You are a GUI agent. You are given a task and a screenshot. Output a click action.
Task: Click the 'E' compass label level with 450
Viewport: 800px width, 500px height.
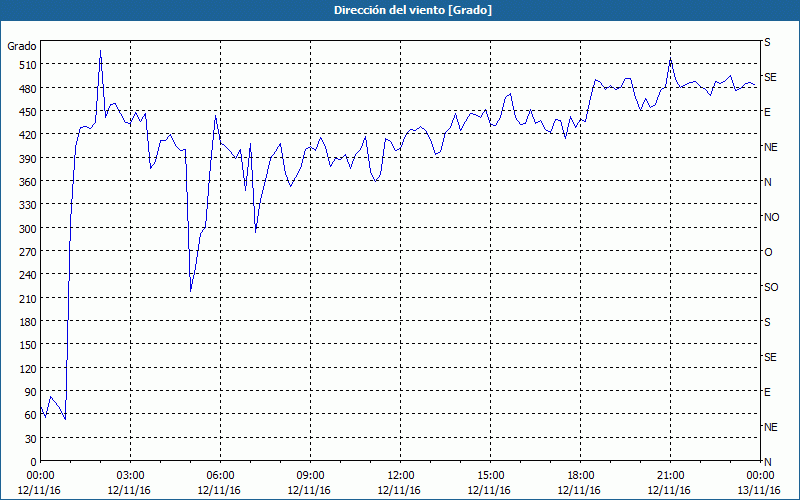click(x=767, y=112)
